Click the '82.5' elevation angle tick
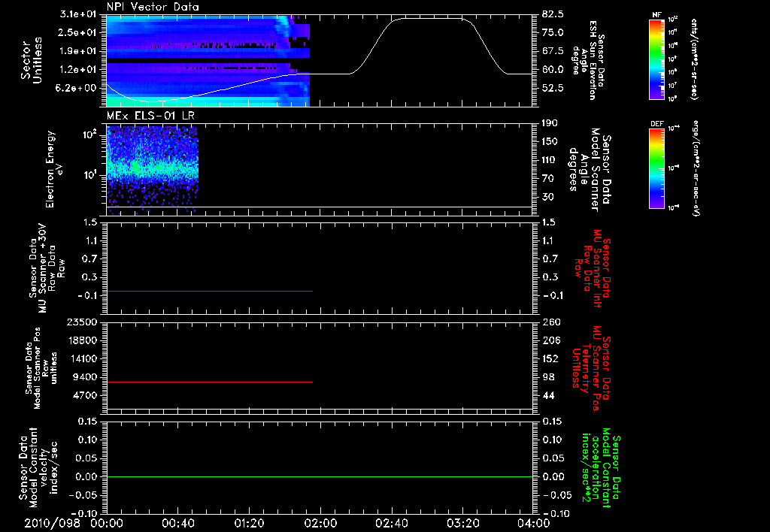Viewport: 770px width, 532px height. pyautogui.click(x=553, y=14)
